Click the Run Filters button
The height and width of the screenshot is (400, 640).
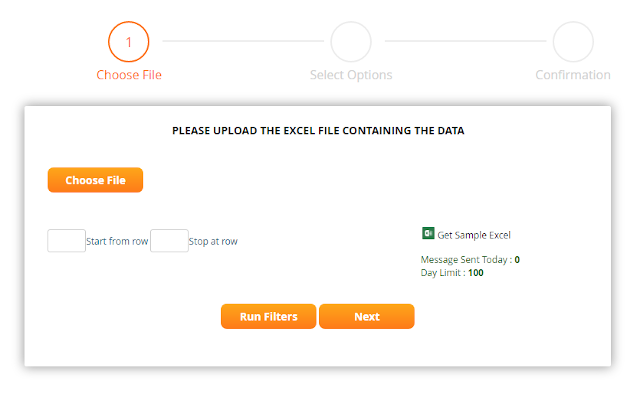tap(268, 316)
